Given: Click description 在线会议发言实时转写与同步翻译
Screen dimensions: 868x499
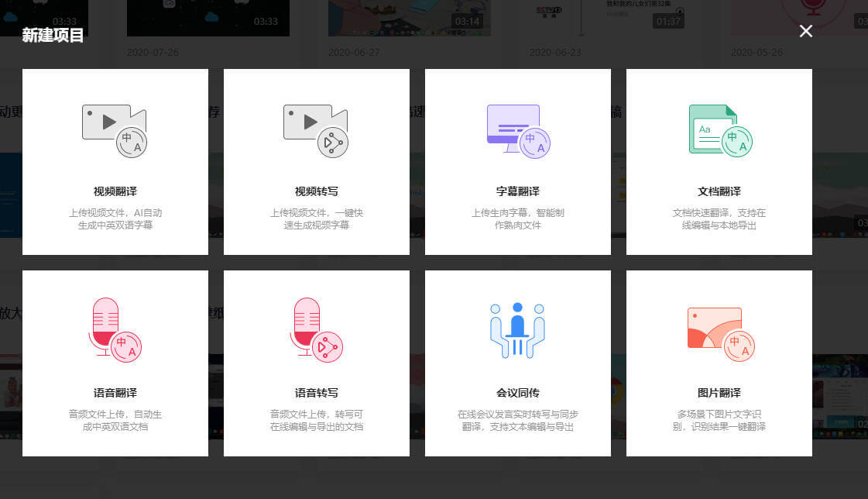Looking at the screenshot, I should point(517,421).
